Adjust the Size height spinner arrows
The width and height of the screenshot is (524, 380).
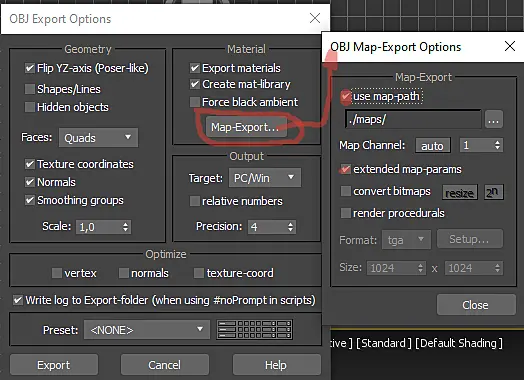pos(498,268)
